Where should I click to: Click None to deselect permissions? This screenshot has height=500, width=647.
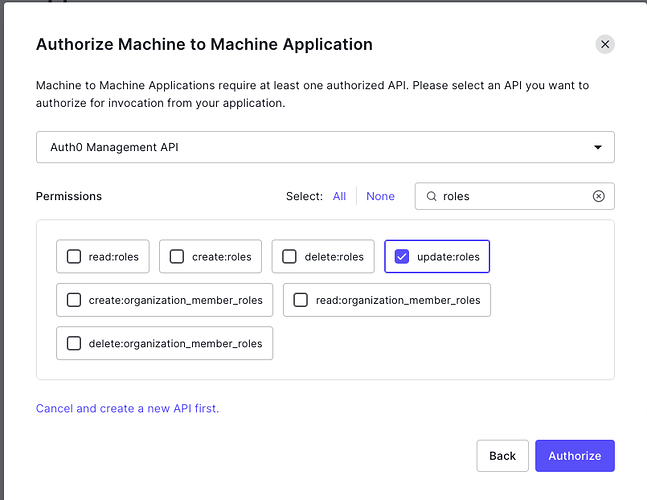point(380,196)
